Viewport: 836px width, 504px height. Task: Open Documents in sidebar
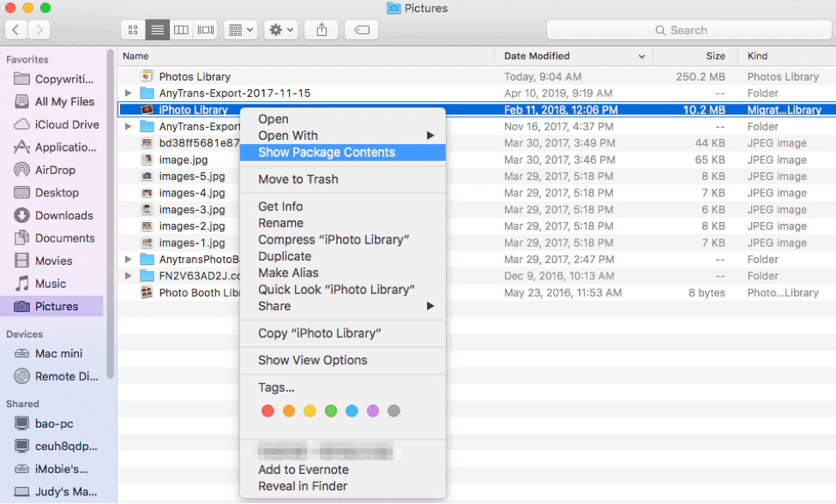tap(53, 238)
